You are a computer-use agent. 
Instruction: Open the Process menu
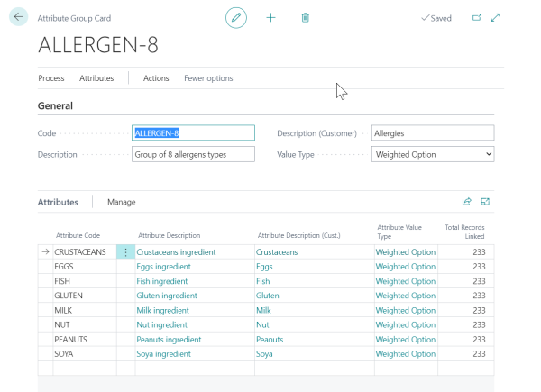click(51, 78)
